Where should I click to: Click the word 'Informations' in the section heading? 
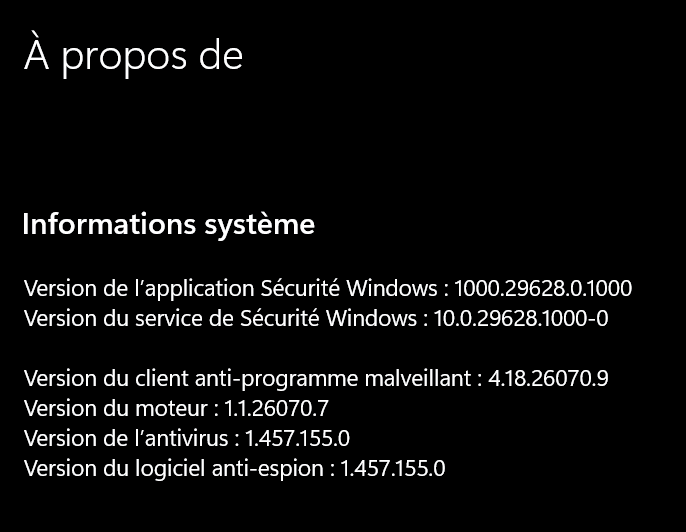109,224
